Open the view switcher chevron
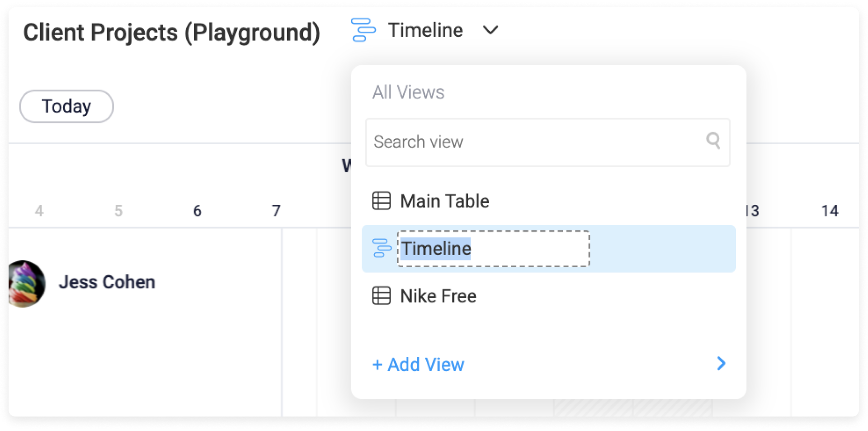868x431 pixels. tap(491, 30)
